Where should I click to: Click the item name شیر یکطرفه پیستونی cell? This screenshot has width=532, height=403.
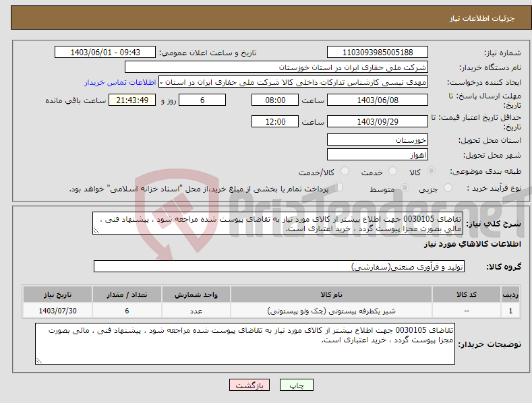[331, 311]
